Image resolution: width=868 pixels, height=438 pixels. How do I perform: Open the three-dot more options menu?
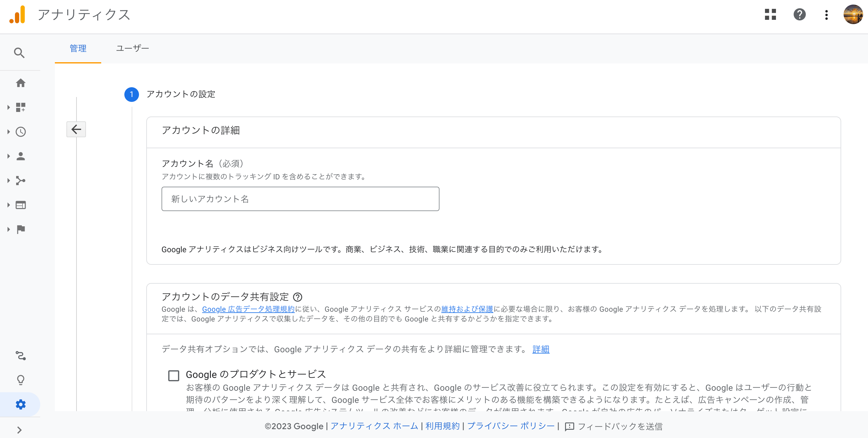(x=826, y=15)
